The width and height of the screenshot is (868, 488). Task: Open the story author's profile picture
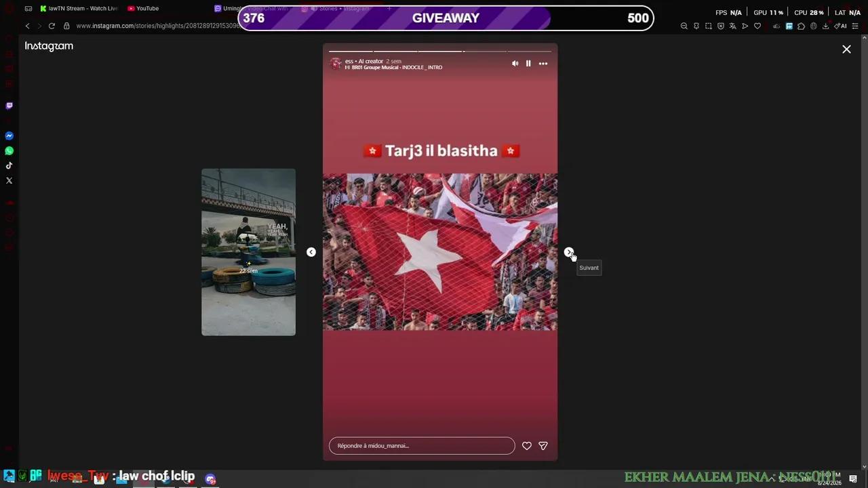tap(336, 64)
